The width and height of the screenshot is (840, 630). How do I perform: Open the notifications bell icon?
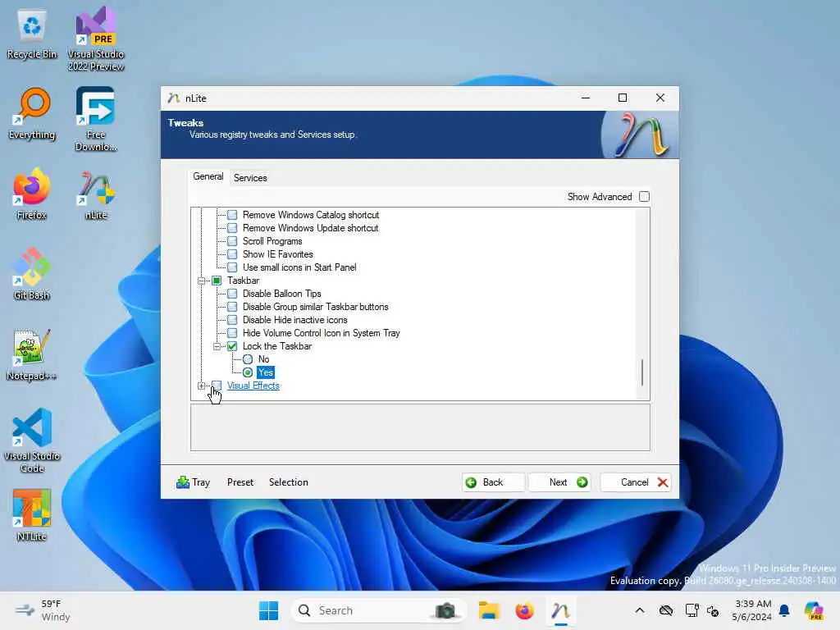click(784, 610)
